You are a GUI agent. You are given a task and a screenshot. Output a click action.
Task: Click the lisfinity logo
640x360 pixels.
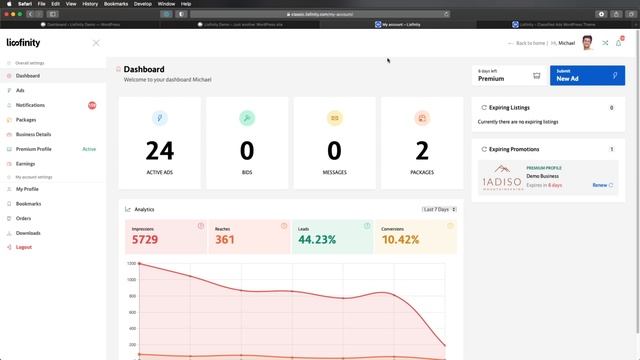23,42
